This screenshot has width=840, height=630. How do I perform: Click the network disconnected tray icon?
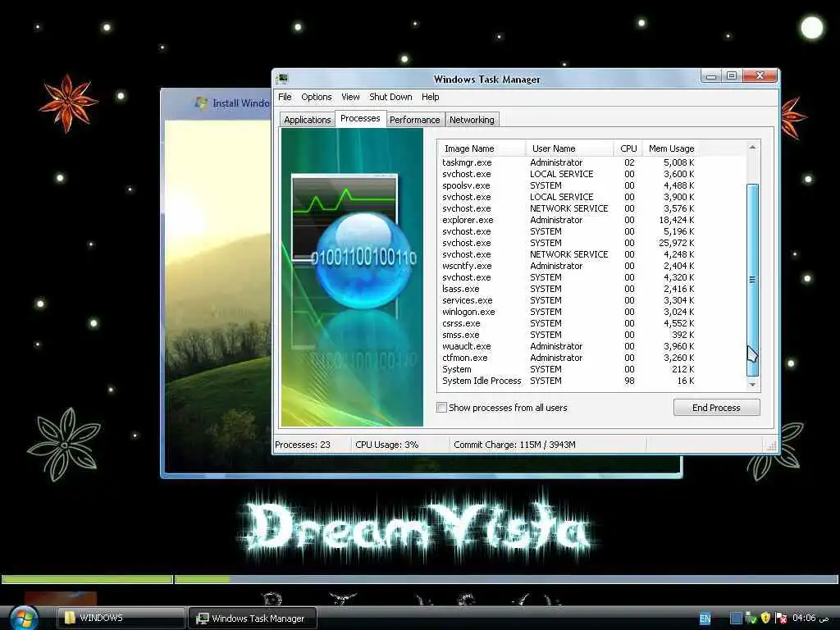781,619
